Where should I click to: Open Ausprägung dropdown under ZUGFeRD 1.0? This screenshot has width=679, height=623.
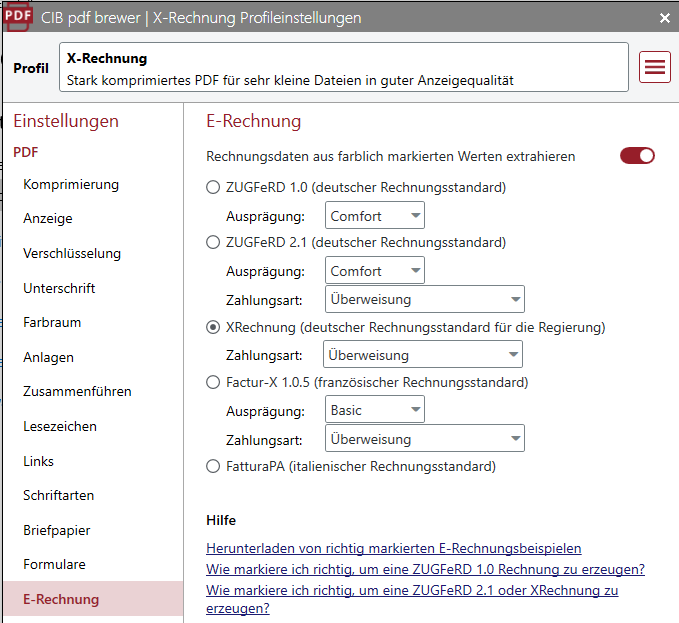375,216
